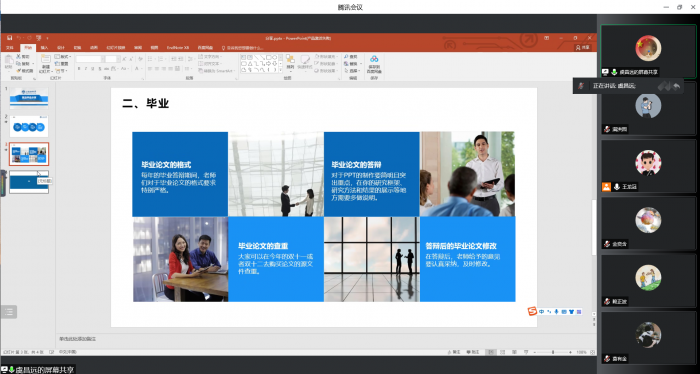This screenshot has height=374, width=700.
Task: Toggle Bold formatting in the font group
Action: click(x=79, y=69)
